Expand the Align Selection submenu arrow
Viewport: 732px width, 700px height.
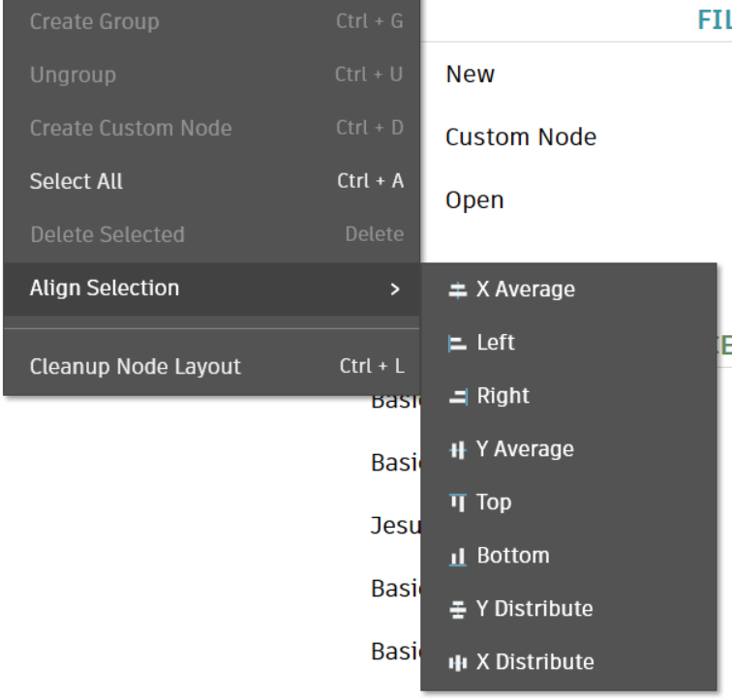pyautogui.click(x=394, y=289)
